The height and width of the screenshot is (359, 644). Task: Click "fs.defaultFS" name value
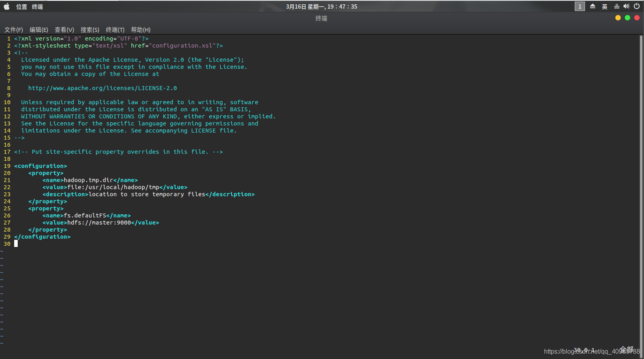tap(85, 215)
